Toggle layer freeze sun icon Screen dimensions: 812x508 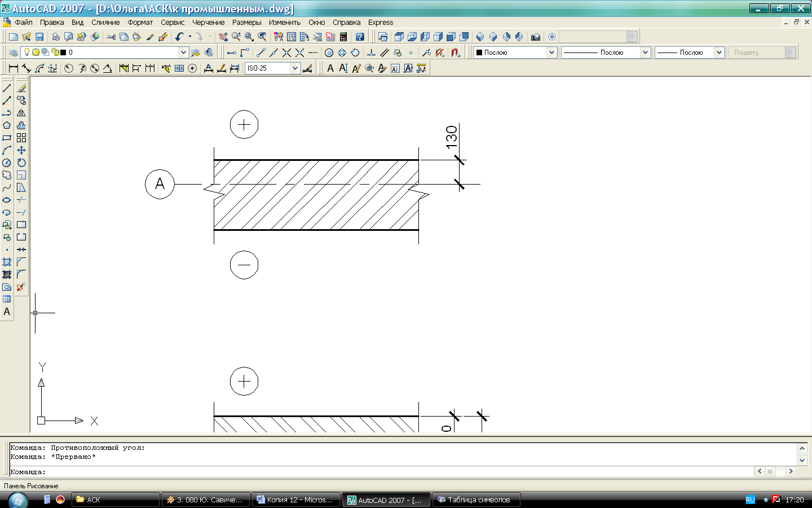point(36,52)
